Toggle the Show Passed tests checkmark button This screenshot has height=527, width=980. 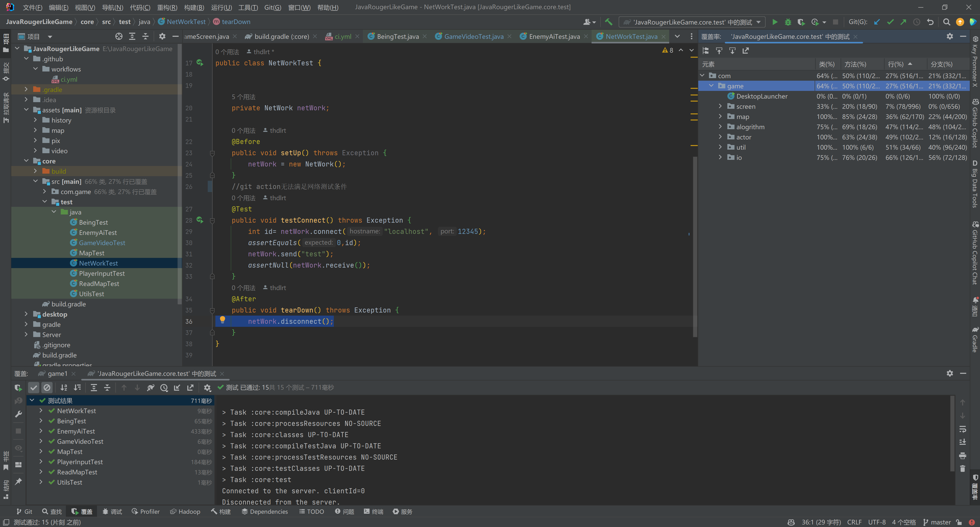[x=33, y=388]
